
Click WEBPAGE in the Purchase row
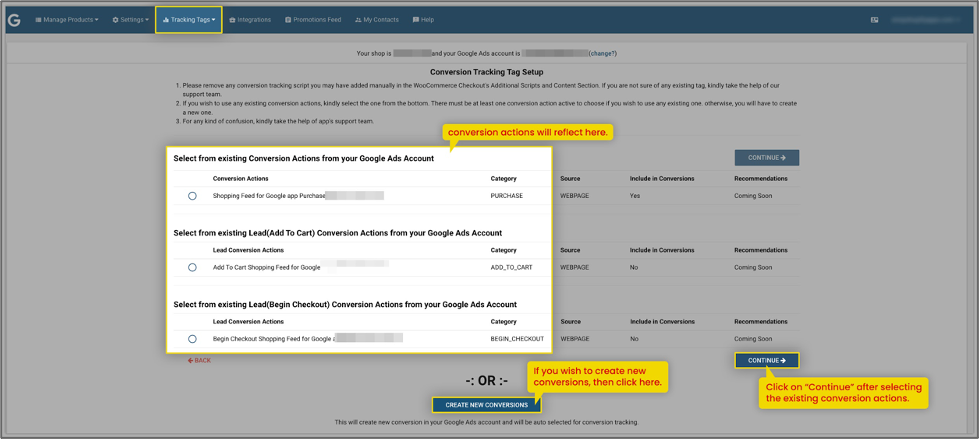click(575, 195)
